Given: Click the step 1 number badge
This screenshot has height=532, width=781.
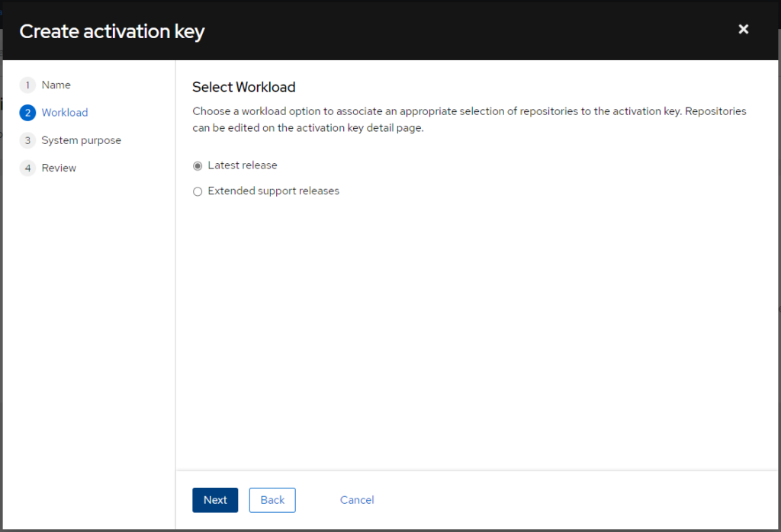Looking at the screenshot, I should (27, 85).
